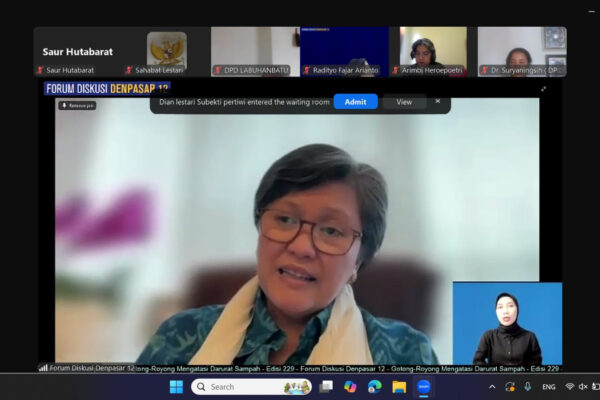Image resolution: width=600 pixels, height=400 pixels.
Task: Select Dr. Suryaningsih participant thumbnail
Action: 522,52
